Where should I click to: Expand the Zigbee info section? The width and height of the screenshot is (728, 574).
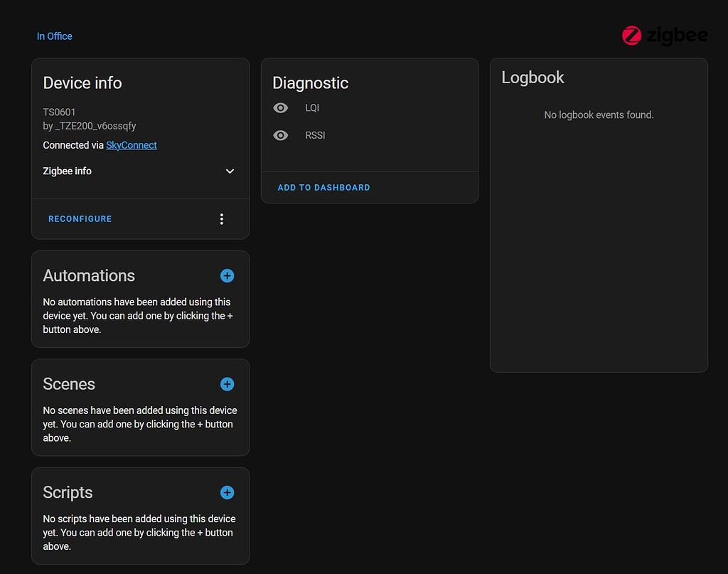pyautogui.click(x=139, y=171)
